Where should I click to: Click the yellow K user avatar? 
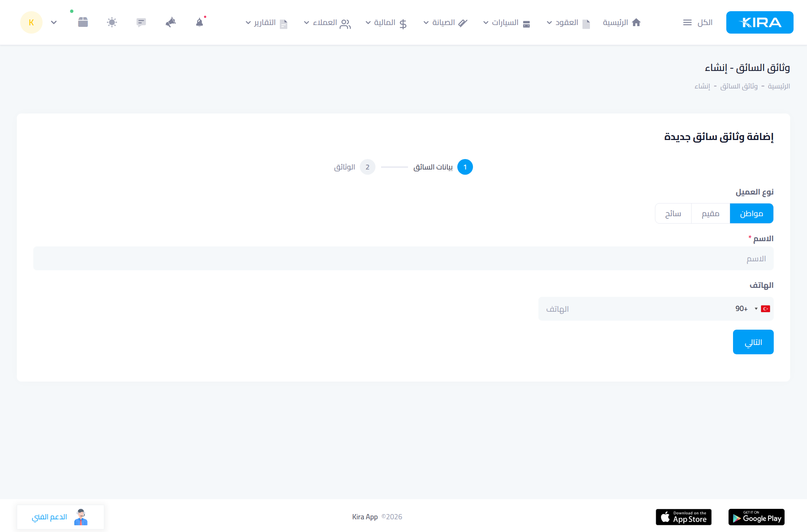coord(31,22)
